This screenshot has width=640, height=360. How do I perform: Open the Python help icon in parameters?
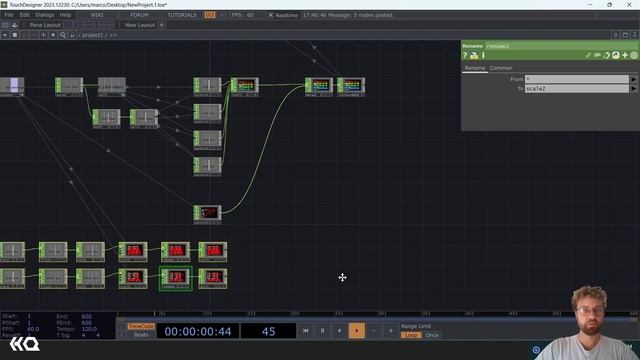point(474,55)
